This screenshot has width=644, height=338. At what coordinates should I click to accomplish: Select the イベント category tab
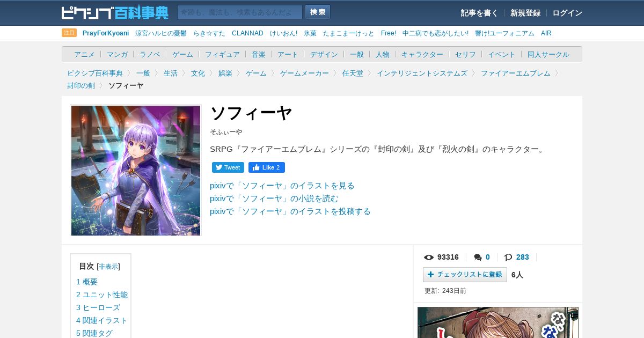[502, 54]
